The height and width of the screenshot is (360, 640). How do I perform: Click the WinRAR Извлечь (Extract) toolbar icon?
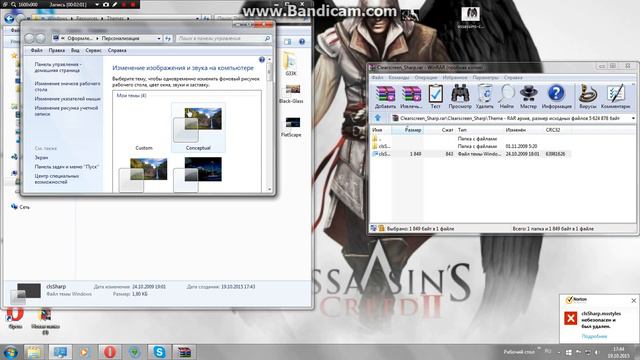(x=411, y=97)
